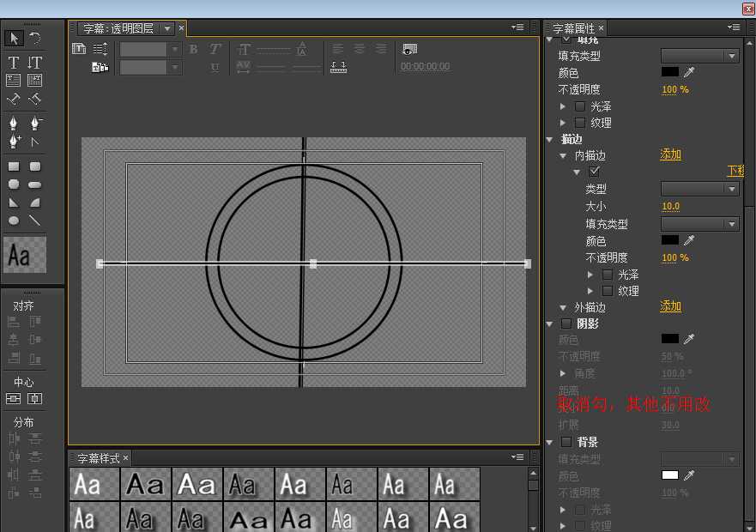
Task: Collapse the 描边 section
Action: click(550, 139)
